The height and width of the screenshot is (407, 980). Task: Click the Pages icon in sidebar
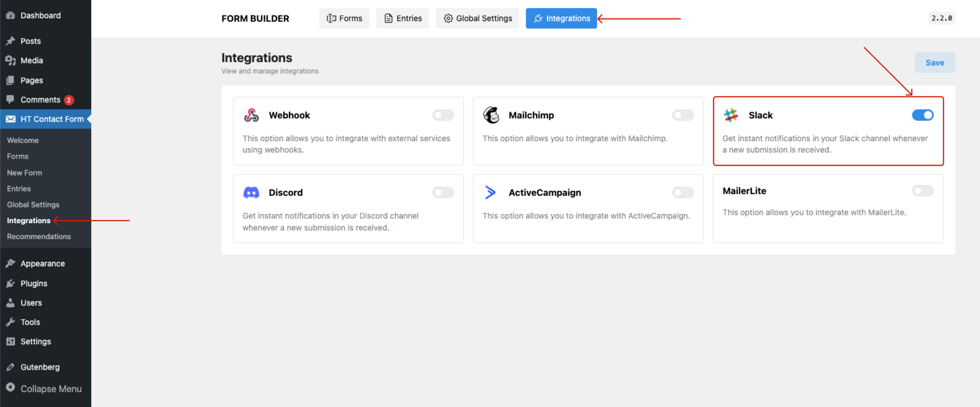point(10,80)
